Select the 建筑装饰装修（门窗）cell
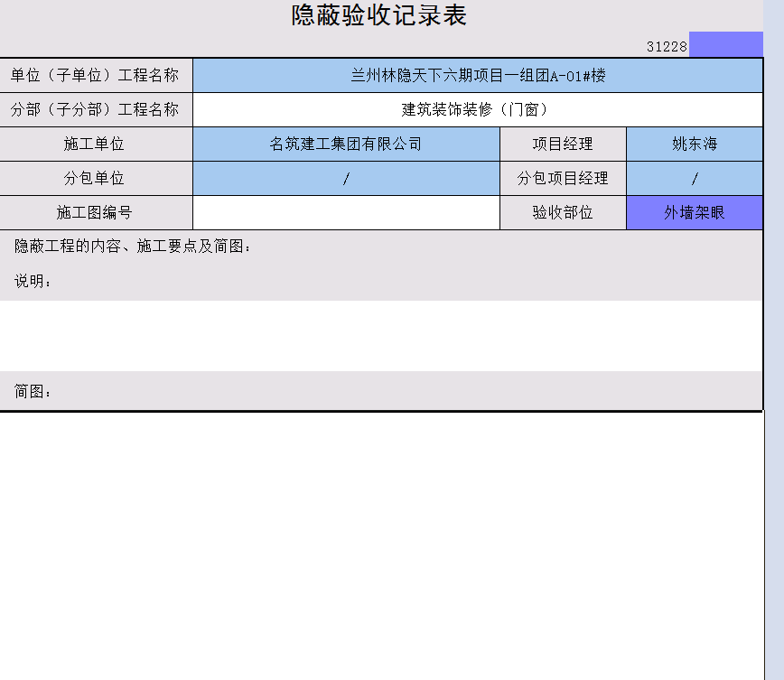 click(x=477, y=110)
